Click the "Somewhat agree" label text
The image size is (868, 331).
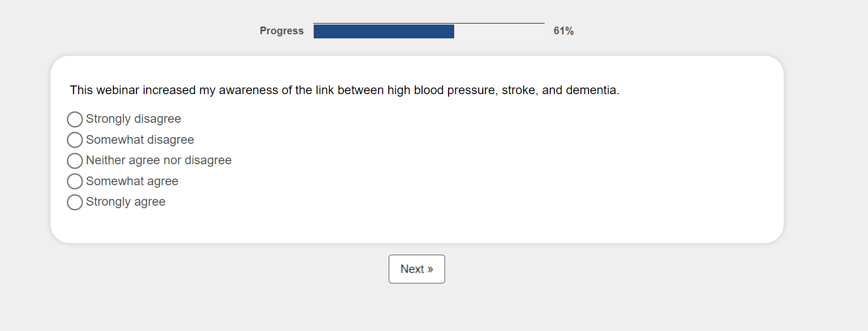pyautogui.click(x=132, y=181)
